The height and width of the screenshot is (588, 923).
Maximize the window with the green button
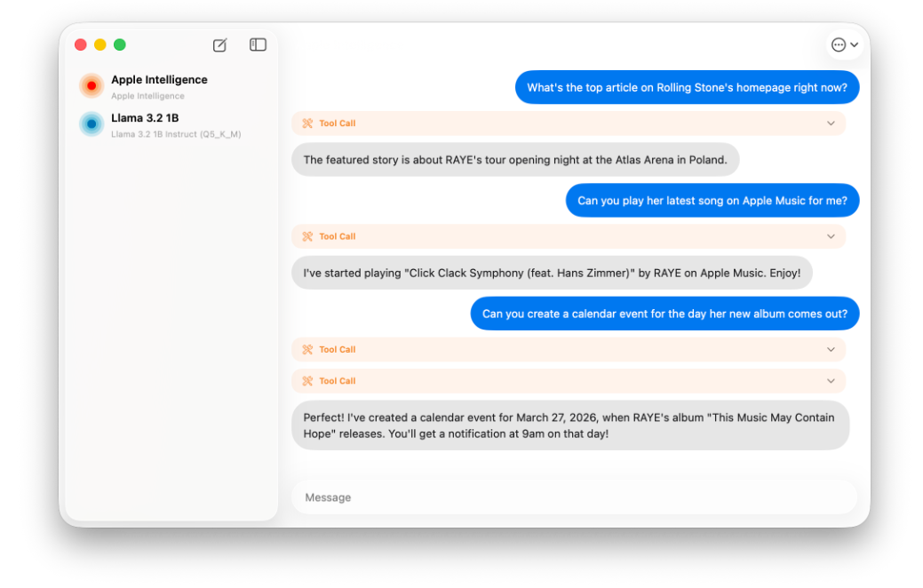(x=120, y=44)
